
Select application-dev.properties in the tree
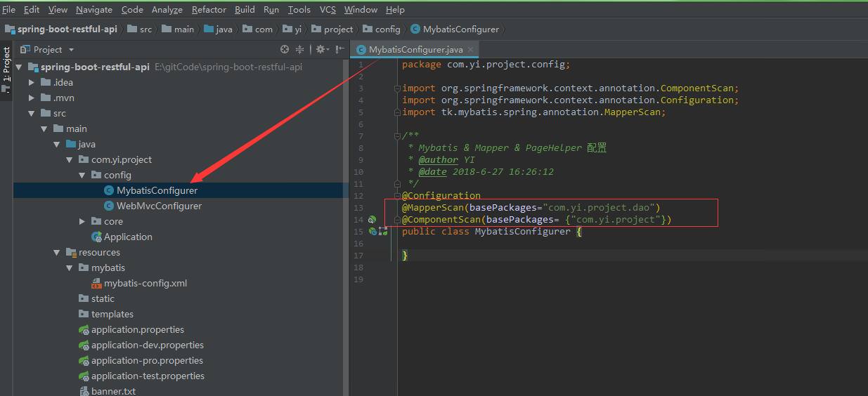[148, 345]
